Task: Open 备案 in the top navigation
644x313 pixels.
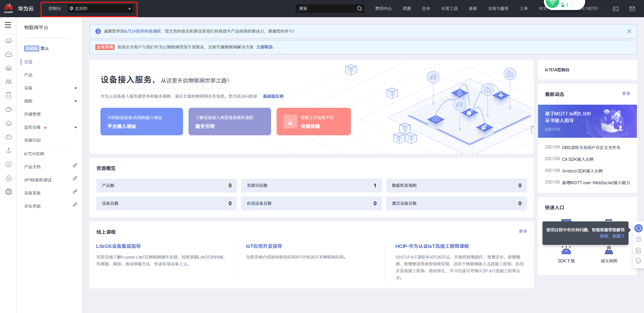Action: coord(473,9)
